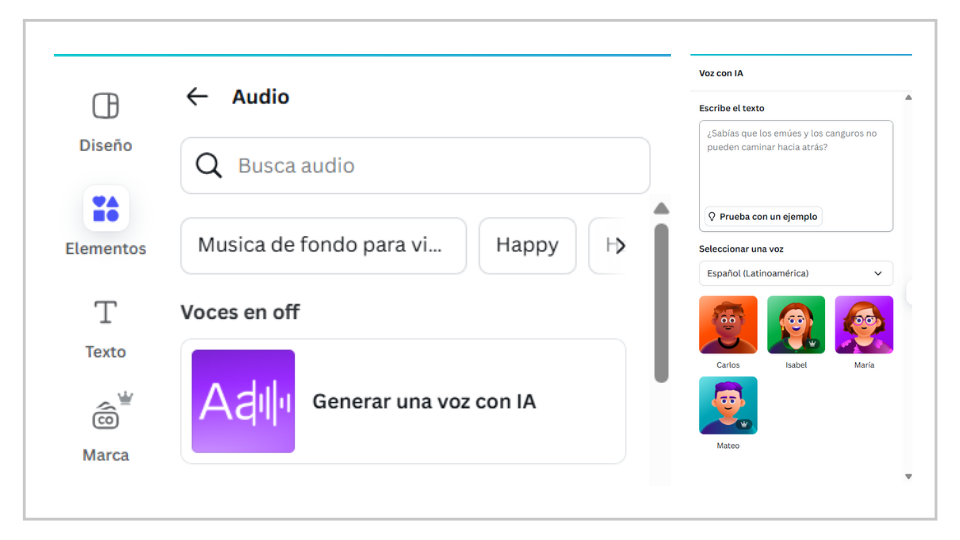Click Prueba con un ejemplo button
This screenshot has height=540, width=960.
(763, 217)
